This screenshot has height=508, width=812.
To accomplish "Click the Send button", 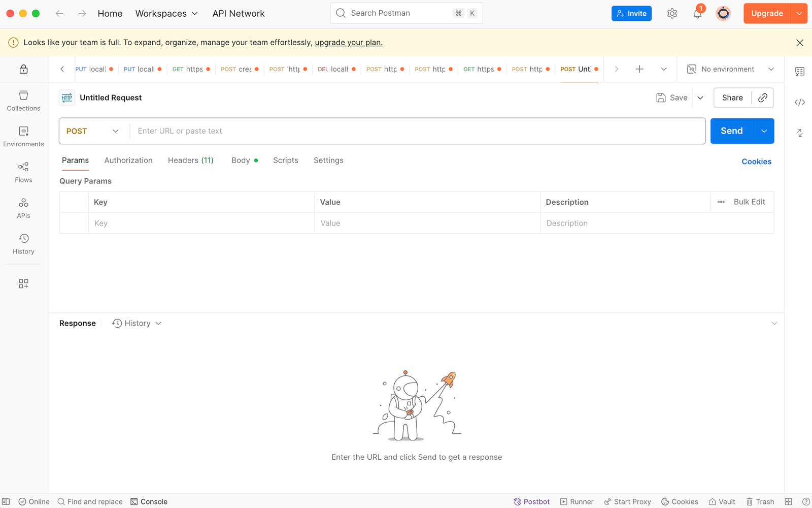I will tap(731, 131).
